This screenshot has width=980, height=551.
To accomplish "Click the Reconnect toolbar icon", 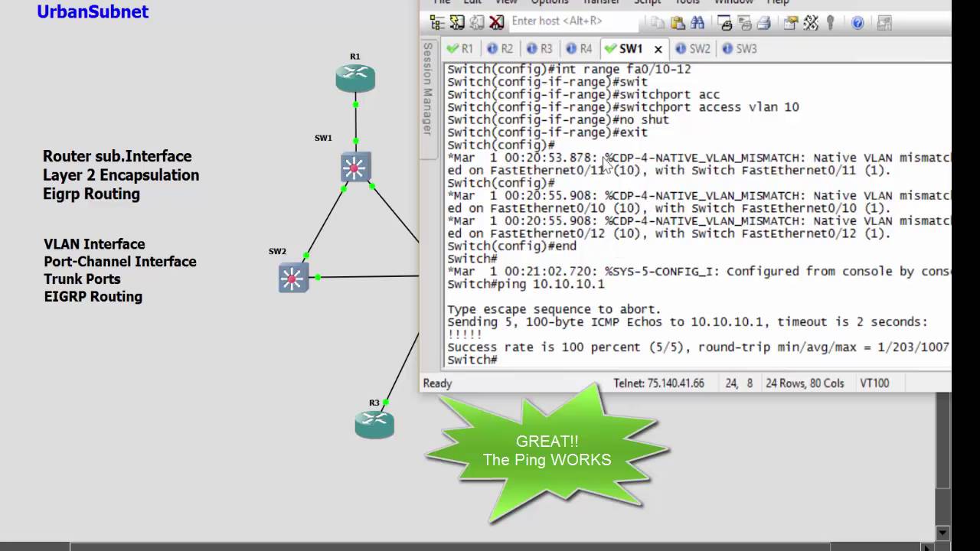I will tap(476, 22).
